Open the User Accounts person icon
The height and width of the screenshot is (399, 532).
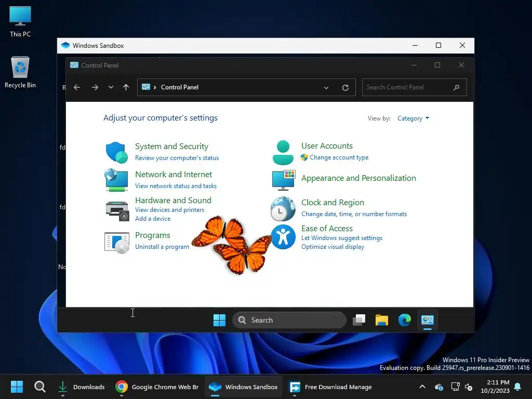tap(283, 153)
